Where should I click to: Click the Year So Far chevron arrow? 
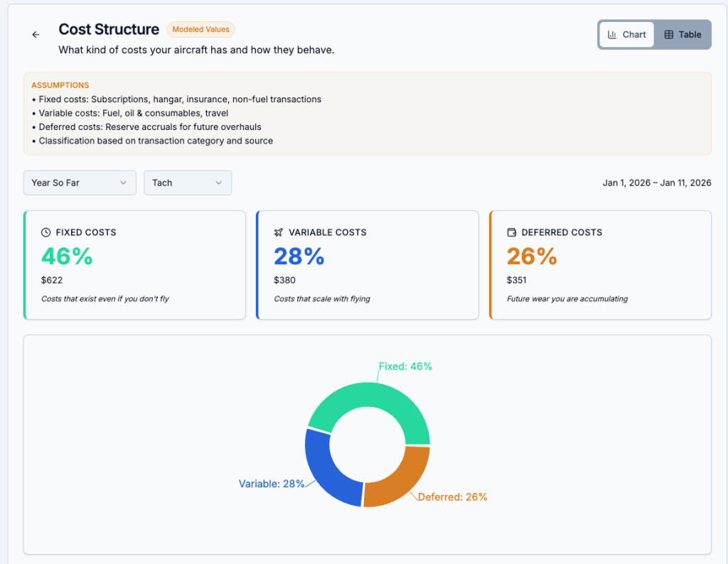123,183
